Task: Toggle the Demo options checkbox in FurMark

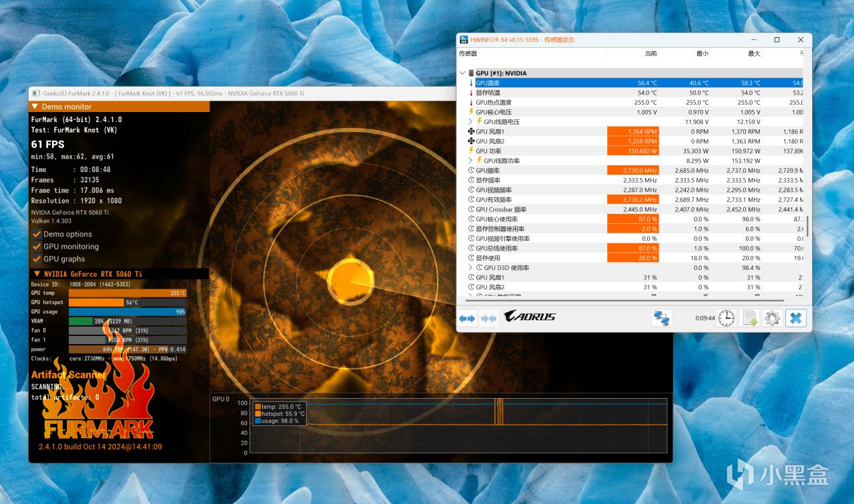Action: (x=37, y=234)
